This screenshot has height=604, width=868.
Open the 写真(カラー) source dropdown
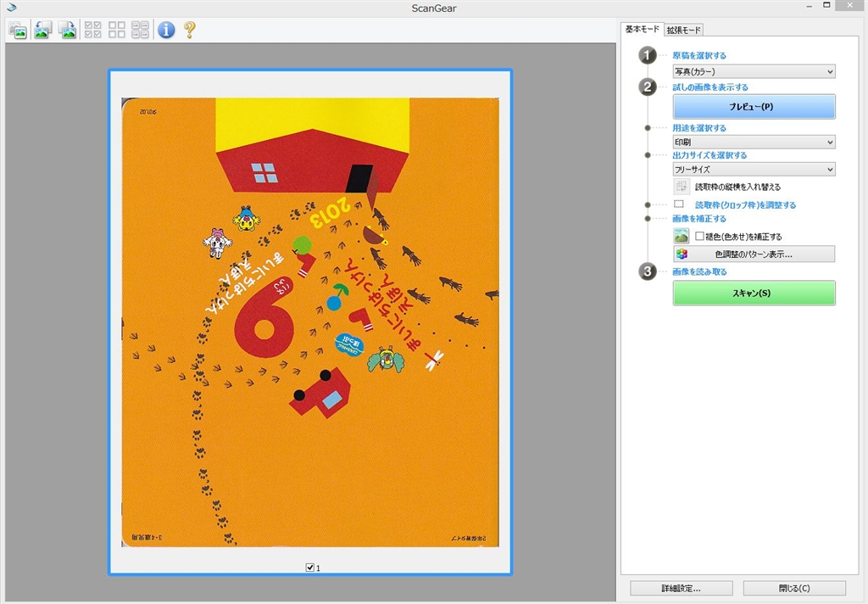[x=754, y=71]
